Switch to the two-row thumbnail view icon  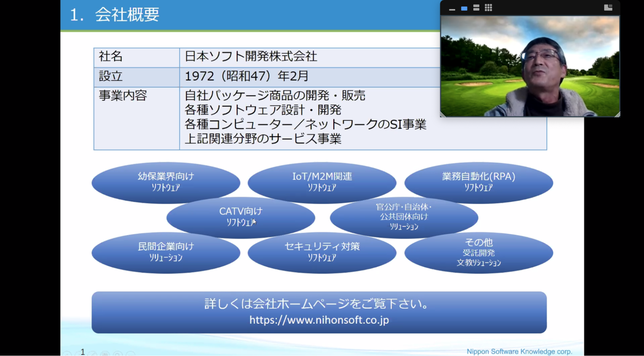476,8
